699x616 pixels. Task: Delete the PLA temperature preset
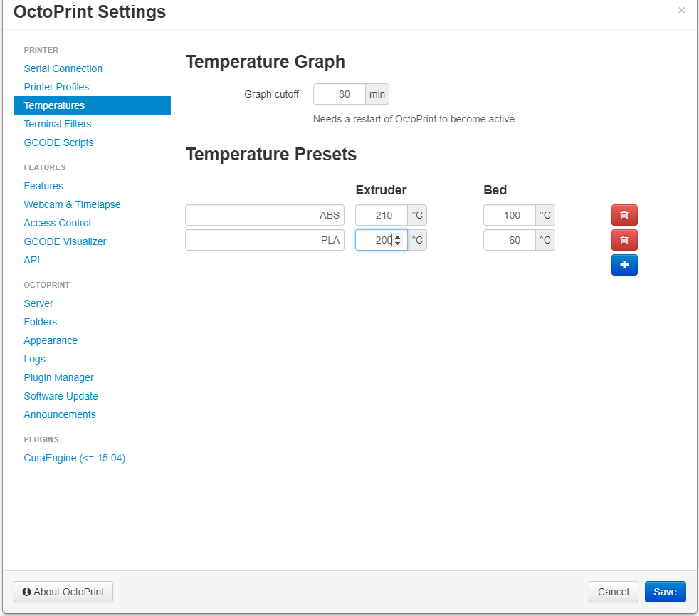[624, 240]
